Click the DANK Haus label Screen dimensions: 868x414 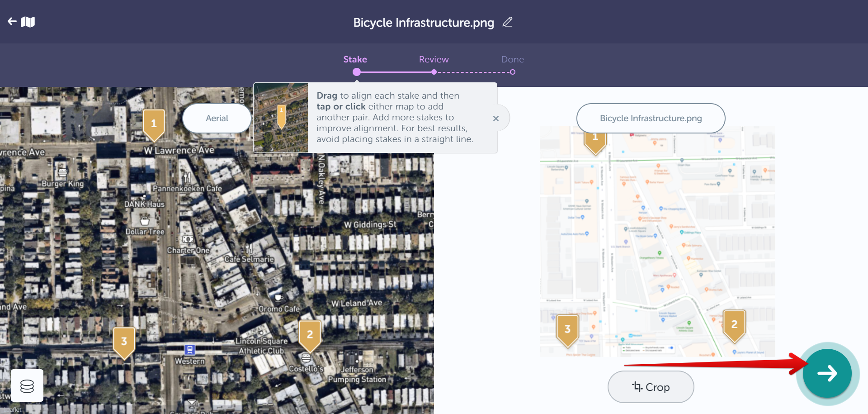[145, 204]
